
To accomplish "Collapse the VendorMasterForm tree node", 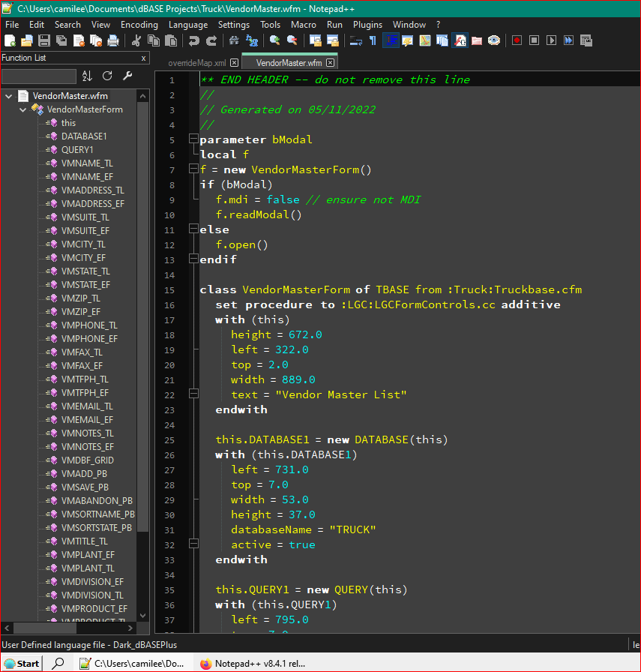I will tap(22, 109).
